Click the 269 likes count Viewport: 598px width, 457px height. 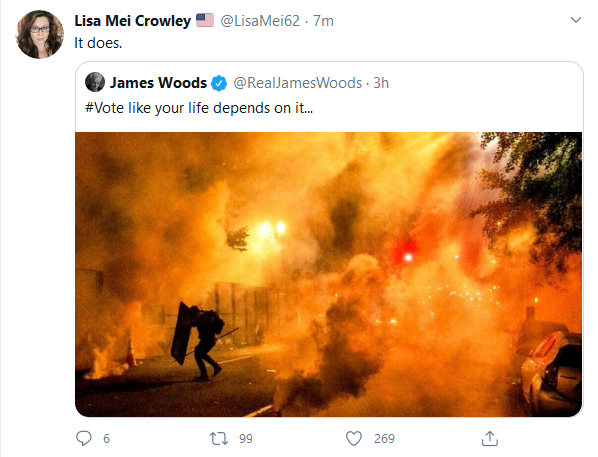click(x=384, y=439)
